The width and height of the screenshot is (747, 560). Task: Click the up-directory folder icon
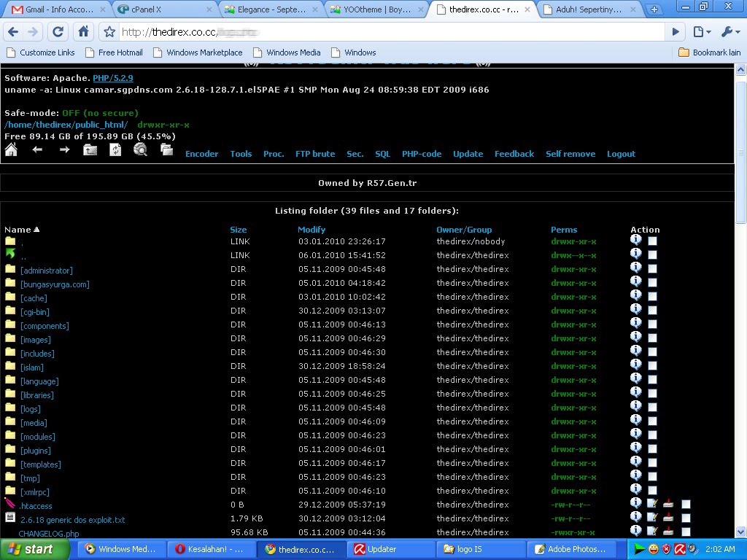click(90, 150)
